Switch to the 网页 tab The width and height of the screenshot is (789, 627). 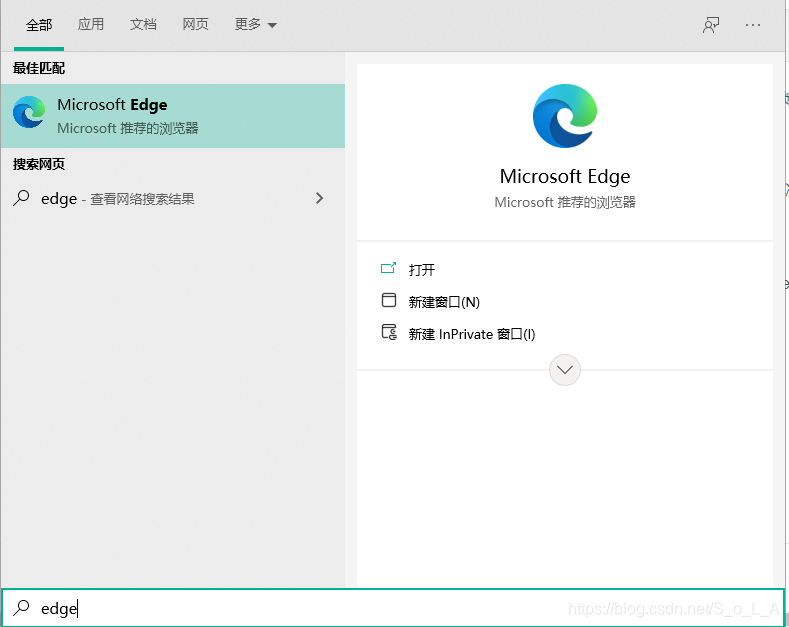coord(196,24)
